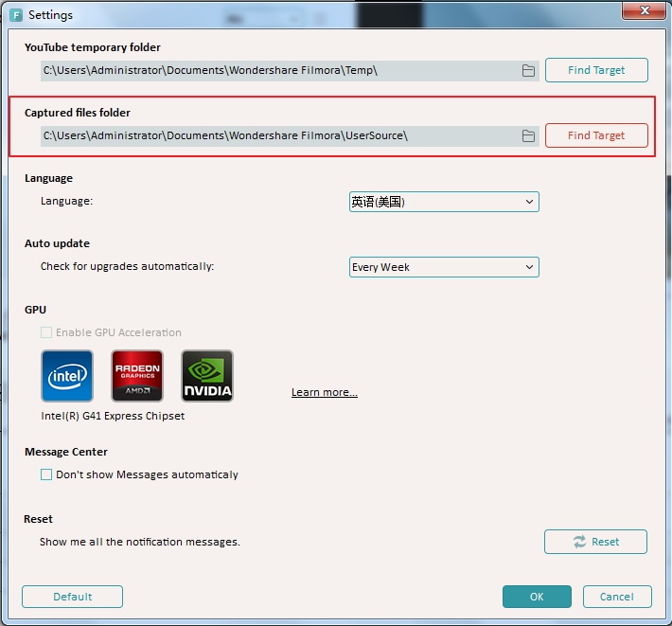Click the Filmora icon in title bar
Viewport: 672px width, 626px height.
[16, 15]
